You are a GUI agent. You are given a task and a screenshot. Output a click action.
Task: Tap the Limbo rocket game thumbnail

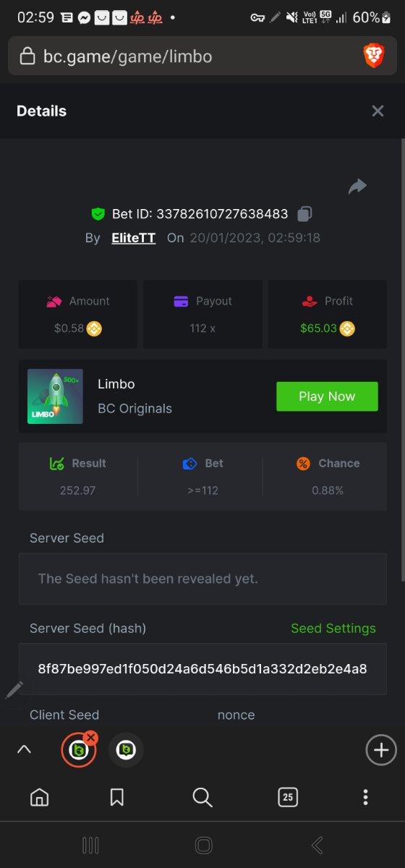(56, 396)
